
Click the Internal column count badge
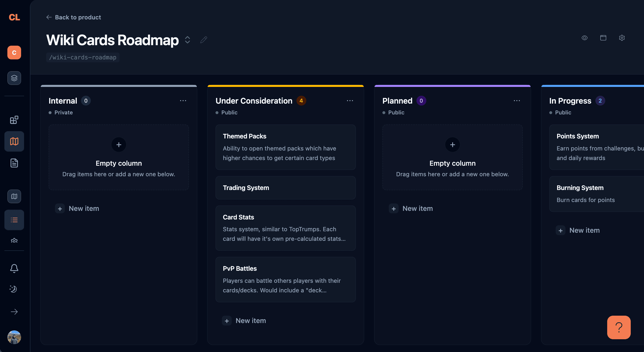point(86,101)
